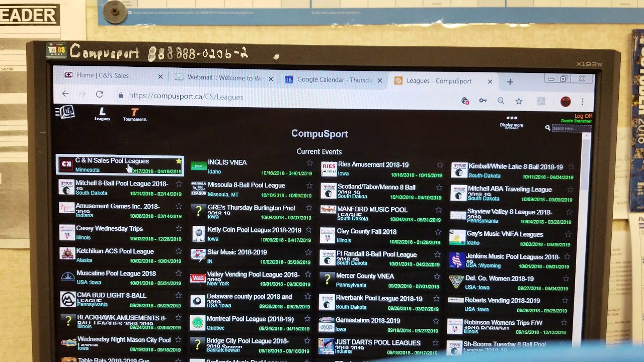Open Mercer County VNEA league
Screen dimensions: 644x362
(x=365, y=276)
